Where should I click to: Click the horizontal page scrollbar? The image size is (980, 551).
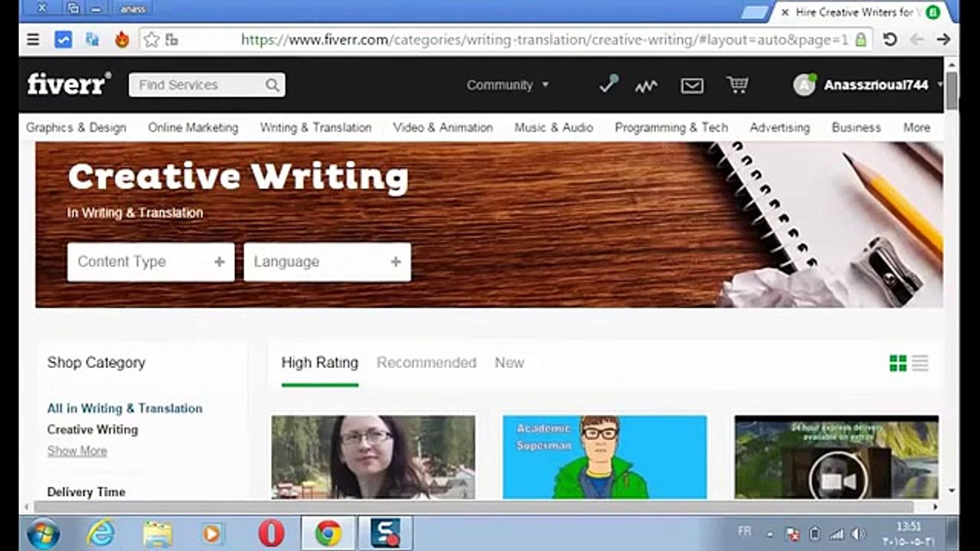pos(475,507)
